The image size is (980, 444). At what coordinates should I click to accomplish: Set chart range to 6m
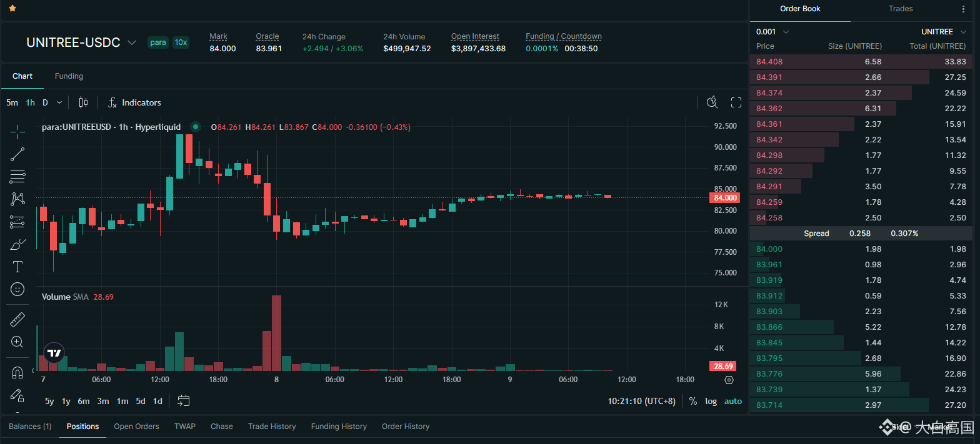pos(84,402)
